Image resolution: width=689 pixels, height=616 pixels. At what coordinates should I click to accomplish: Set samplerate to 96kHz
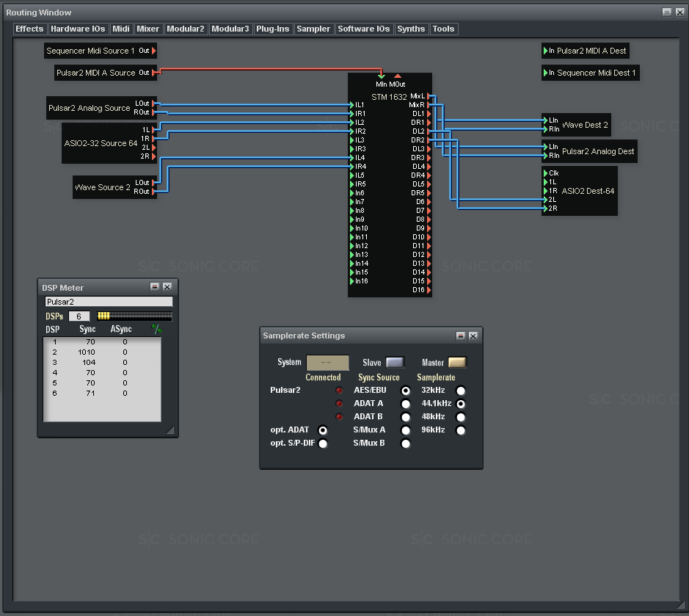pyautogui.click(x=461, y=430)
